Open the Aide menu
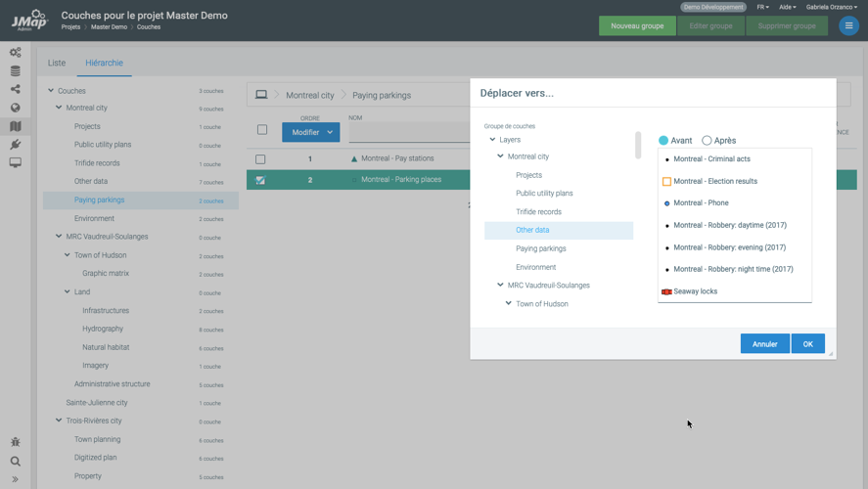The height and width of the screenshot is (489, 868). coord(787,7)
